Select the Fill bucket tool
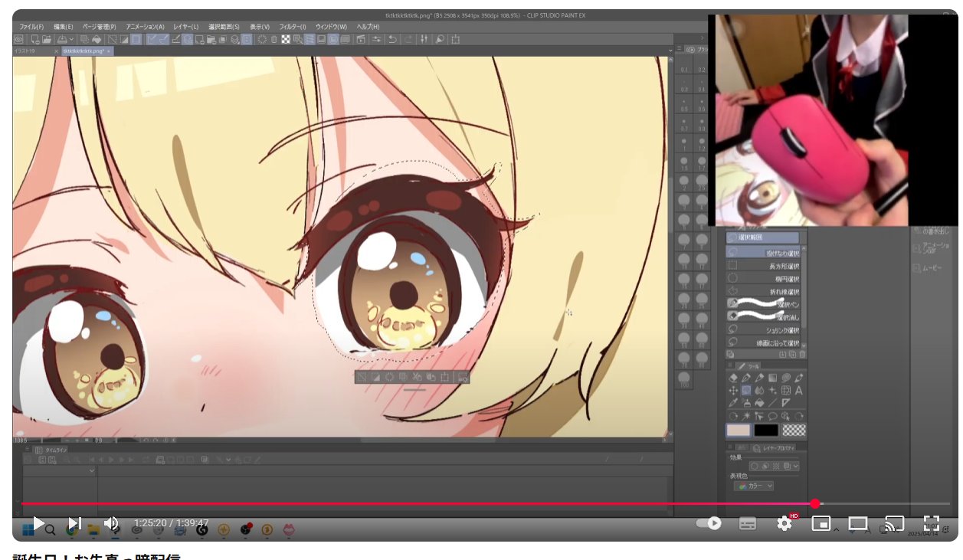 coord(759,402)
